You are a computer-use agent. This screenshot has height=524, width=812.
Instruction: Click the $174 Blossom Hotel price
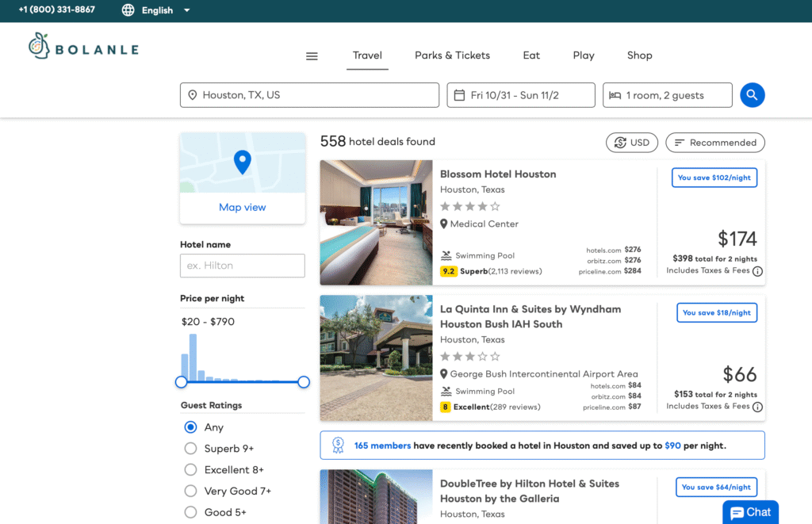click(737, 239)
